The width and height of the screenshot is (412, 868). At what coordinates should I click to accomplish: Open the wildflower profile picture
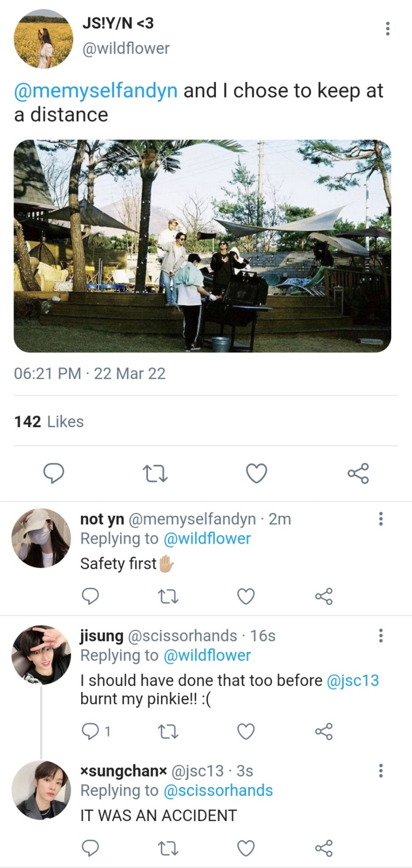coord(43,39)
